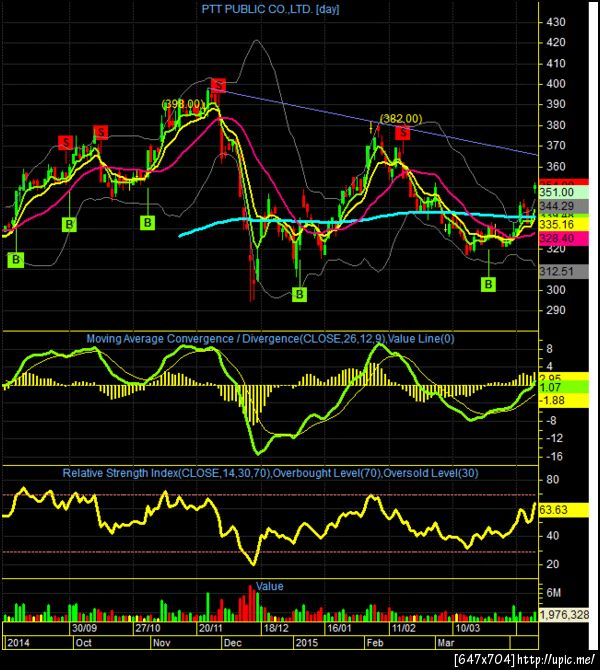Click the 16/01 date label
The image size is (600, 670).
(340, 628)
